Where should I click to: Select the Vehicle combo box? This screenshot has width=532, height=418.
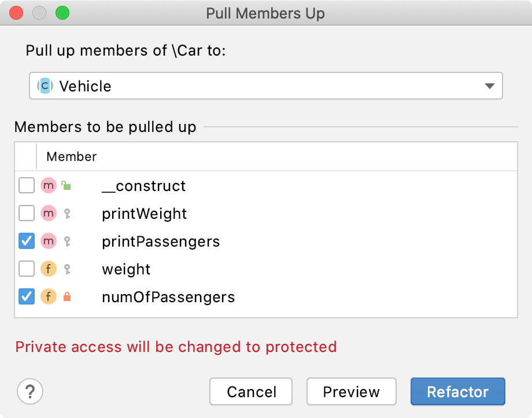coord(265,86)
